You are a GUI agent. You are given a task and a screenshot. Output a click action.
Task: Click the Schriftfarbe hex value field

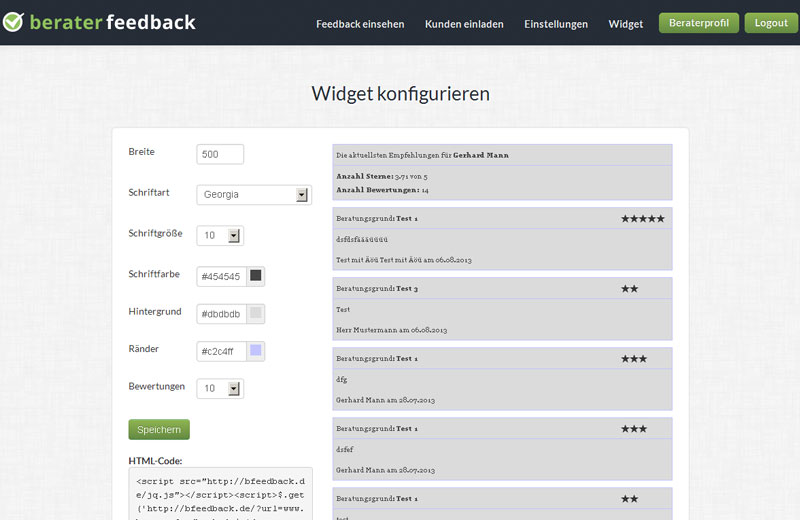[x=221, y=276]
